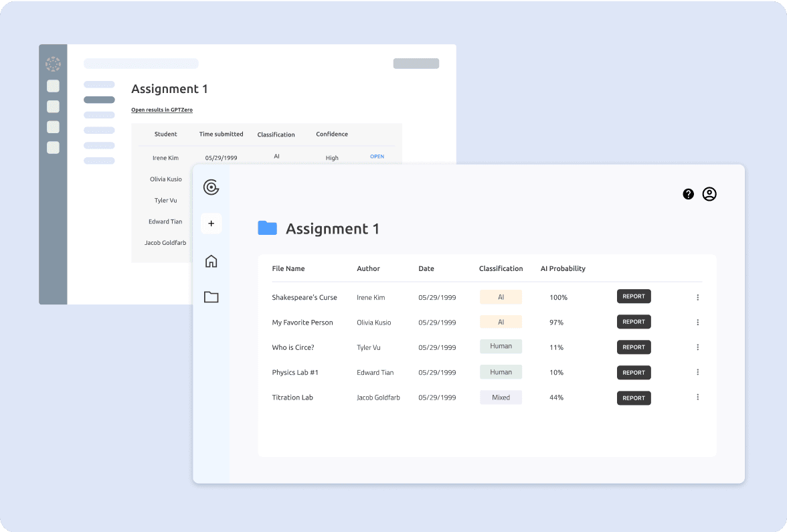View REPORT for Physics Lab #1
The image size is (787, 532).
tap(633, 372)
